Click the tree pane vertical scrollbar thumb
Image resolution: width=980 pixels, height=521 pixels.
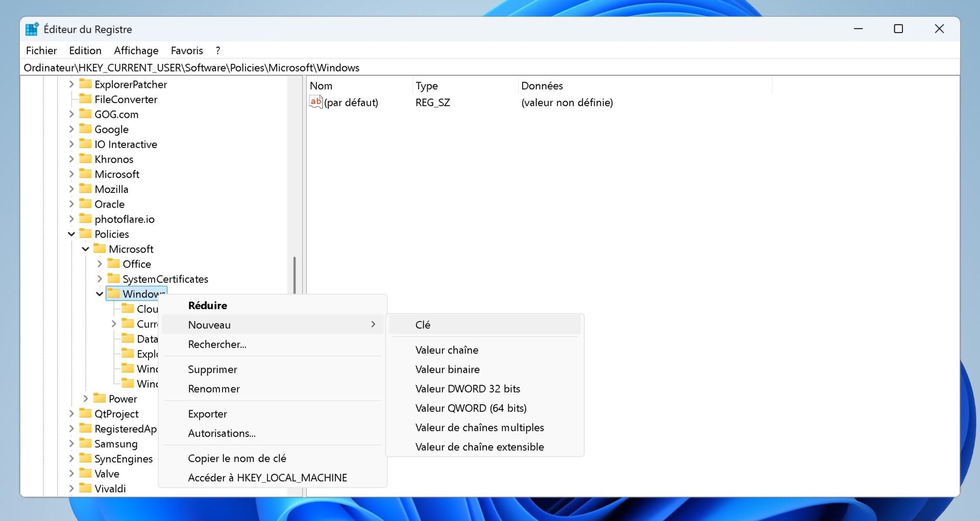(295, 275)
